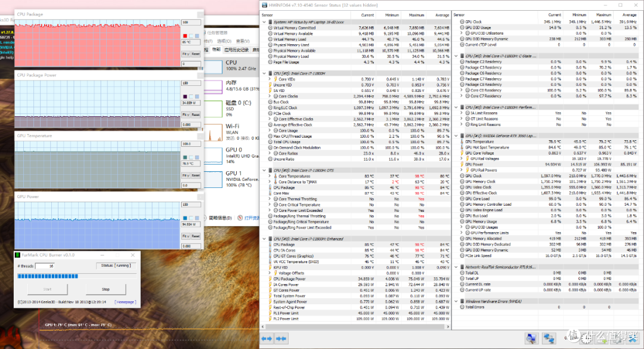Click the chip icon beside Windows Hardware Errors
Screen dimensions: 644x349
point(462,301)
